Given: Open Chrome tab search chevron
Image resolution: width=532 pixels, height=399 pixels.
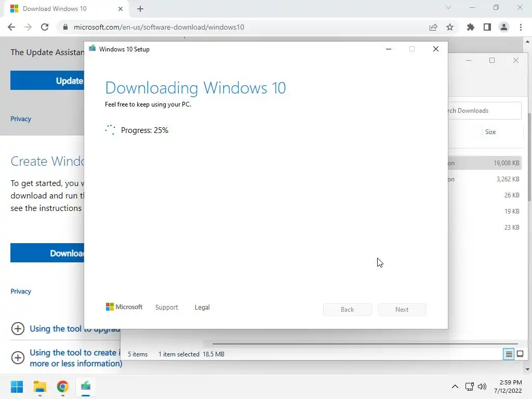Looking at the screenshot, I should pyautogui.click(x=448, y=7).
